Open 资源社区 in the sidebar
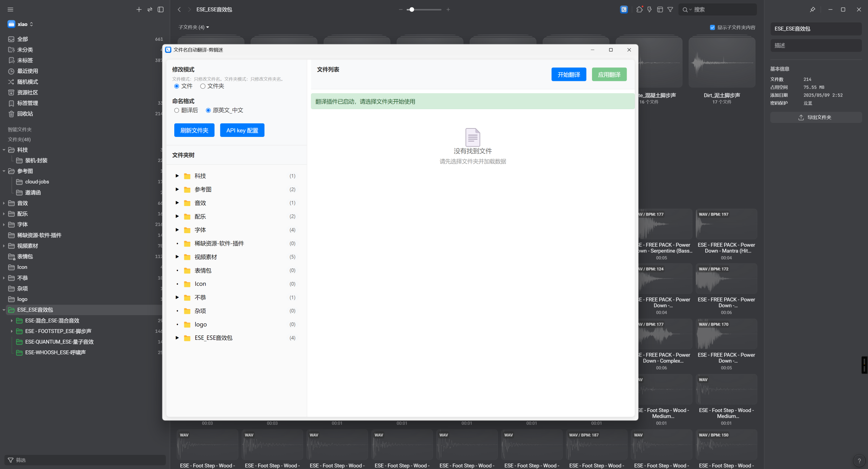The image size is (868, 469). (27, 93)
